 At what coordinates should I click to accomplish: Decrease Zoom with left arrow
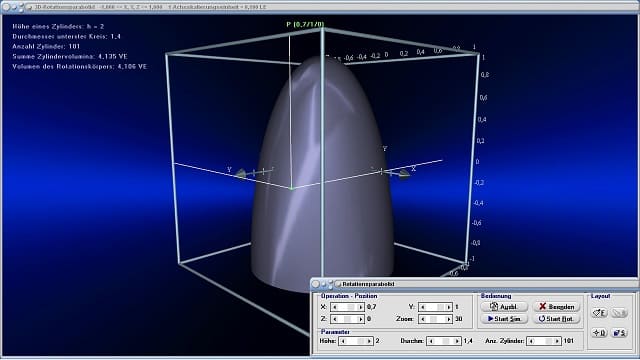(423, 319)
